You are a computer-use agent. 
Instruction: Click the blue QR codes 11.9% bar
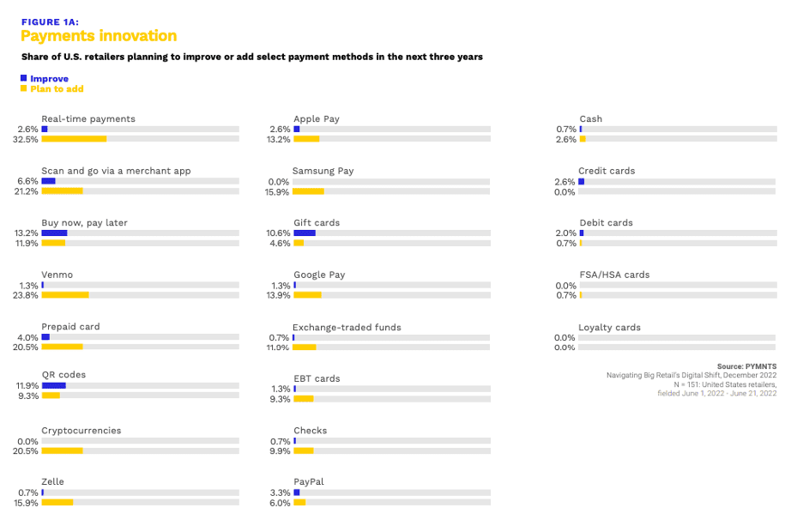tap(53, 385)
